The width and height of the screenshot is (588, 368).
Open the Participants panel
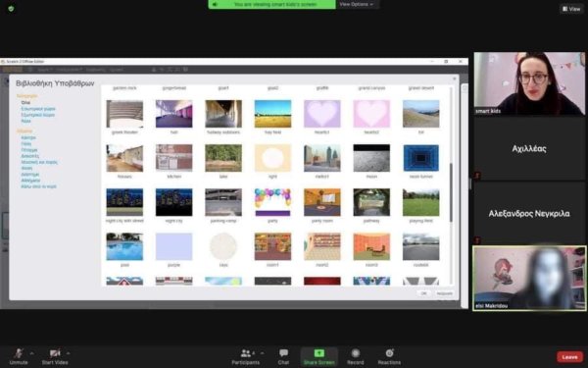click(246, 353)
